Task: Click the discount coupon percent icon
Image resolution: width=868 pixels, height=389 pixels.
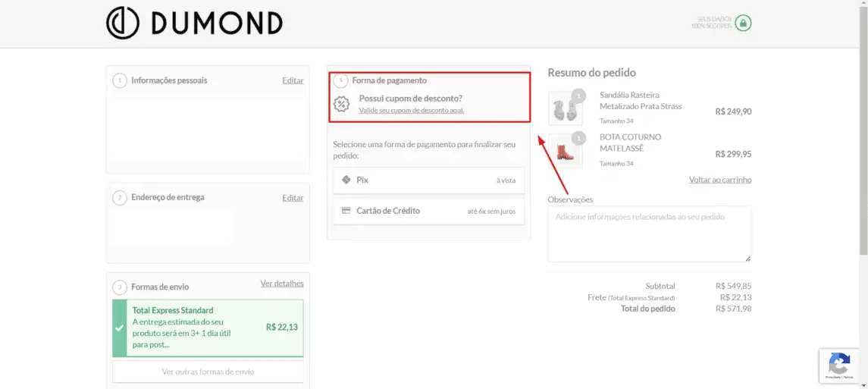Action: click(x=342, y=103)
